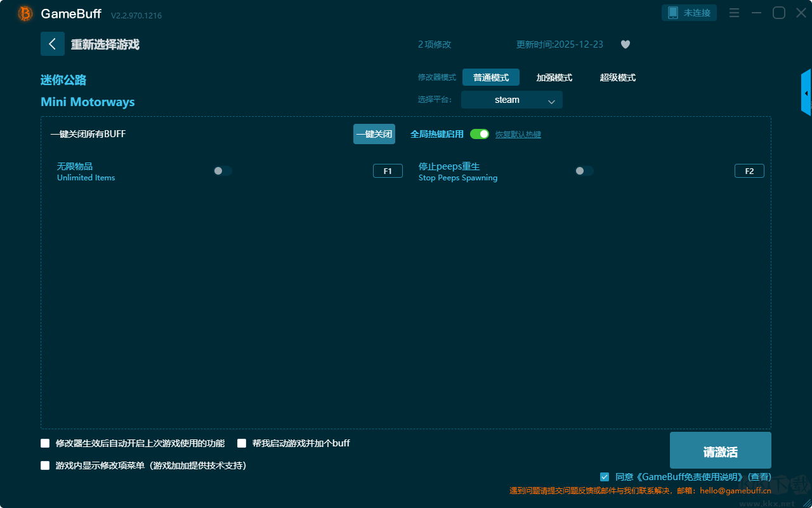Click the phone 未连接 connection button

690,13
